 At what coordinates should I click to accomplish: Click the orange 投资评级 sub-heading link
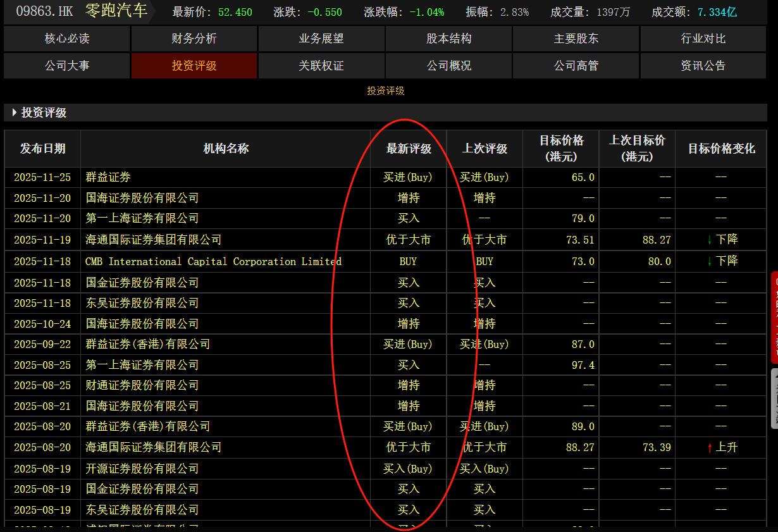386,91
